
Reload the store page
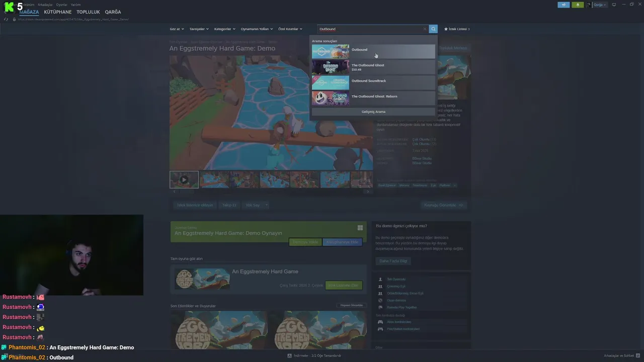click(x=6, y=19)
